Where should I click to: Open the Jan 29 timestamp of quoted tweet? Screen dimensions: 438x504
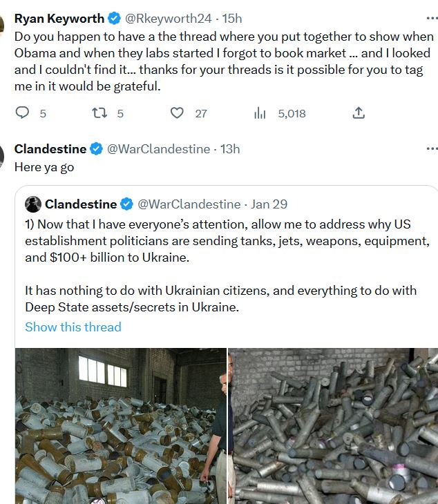click(269, 204)
